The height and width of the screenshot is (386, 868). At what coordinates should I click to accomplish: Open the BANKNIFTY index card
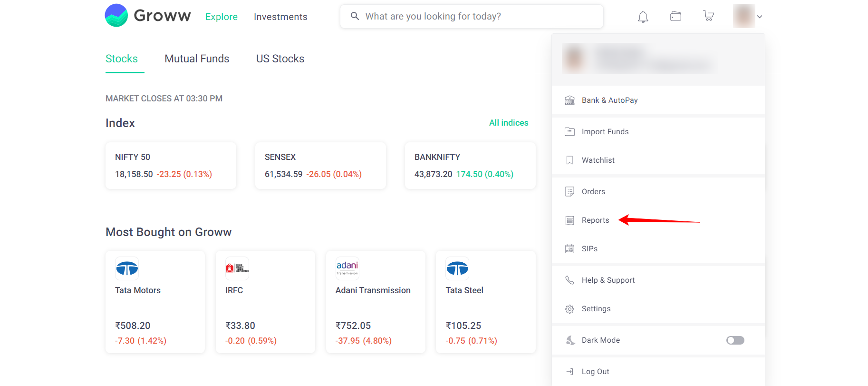[x=470, y=166]
